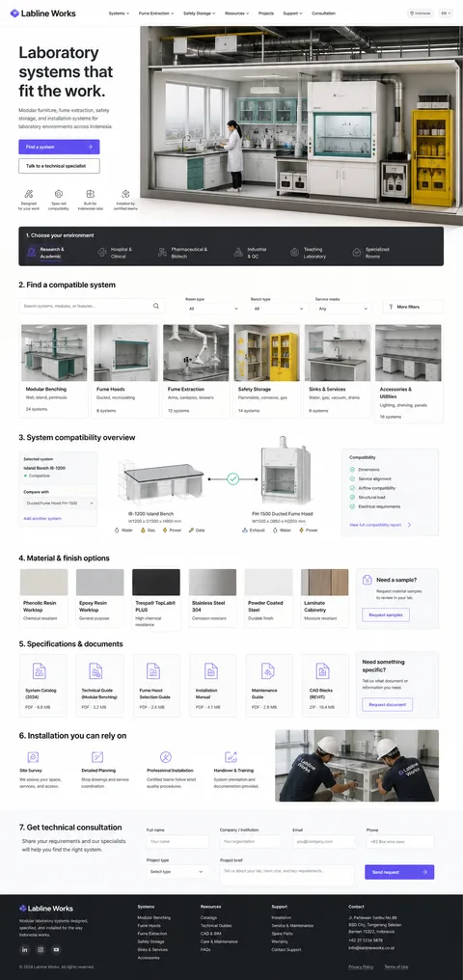This screenshot has width=463, height=980.
Task: Click the Site Survey icon
Action: 33,757
